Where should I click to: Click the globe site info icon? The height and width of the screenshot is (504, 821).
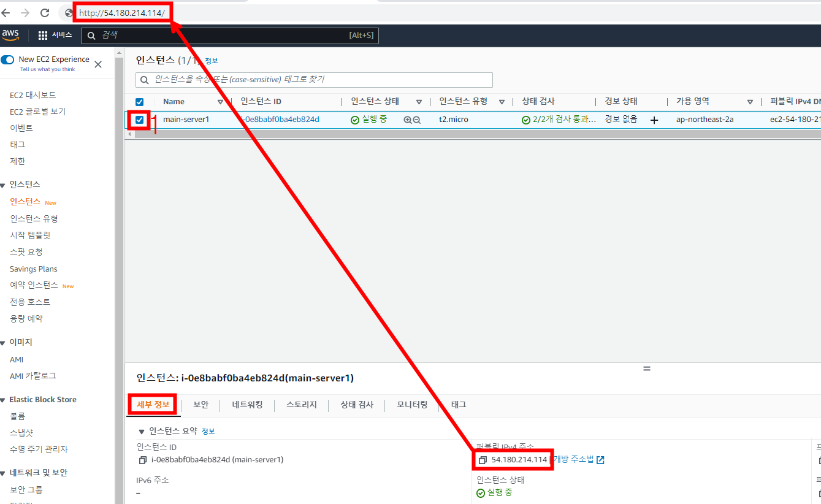[x=69, y=12]
